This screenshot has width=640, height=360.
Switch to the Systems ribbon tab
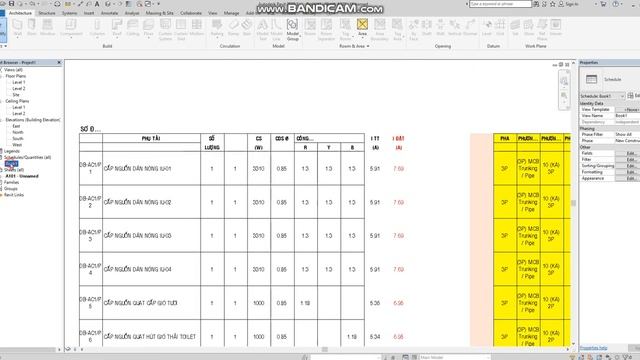[69, 13]
